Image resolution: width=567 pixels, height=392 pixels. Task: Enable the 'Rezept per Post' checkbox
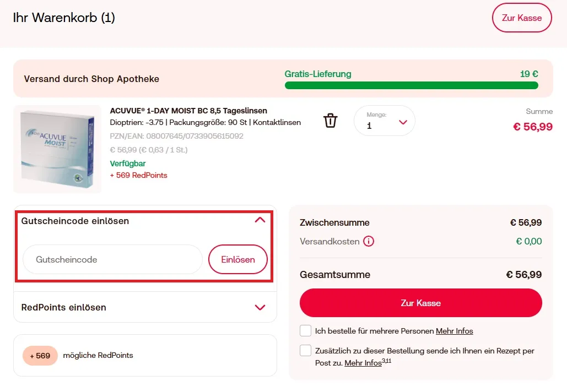(305, 351)
